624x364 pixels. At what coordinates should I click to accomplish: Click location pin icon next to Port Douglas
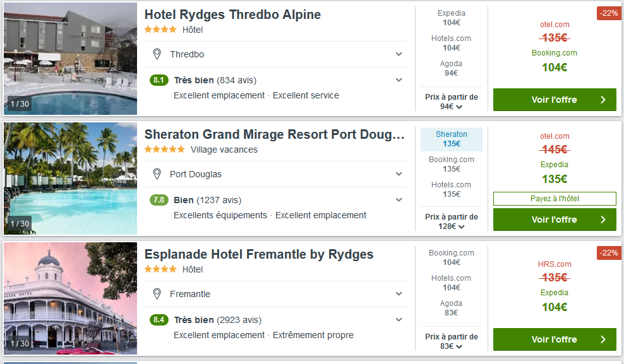[157, 174]
